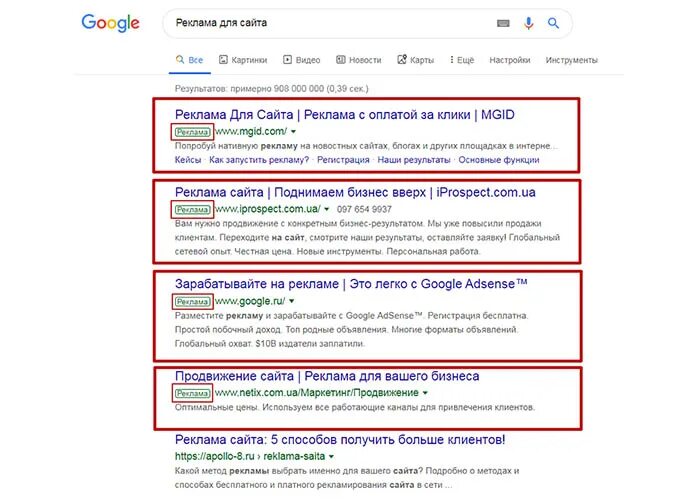The height and width of the screenshot is (500, 700).
Task: Click in the search input field
Action: tap(320, 22)
